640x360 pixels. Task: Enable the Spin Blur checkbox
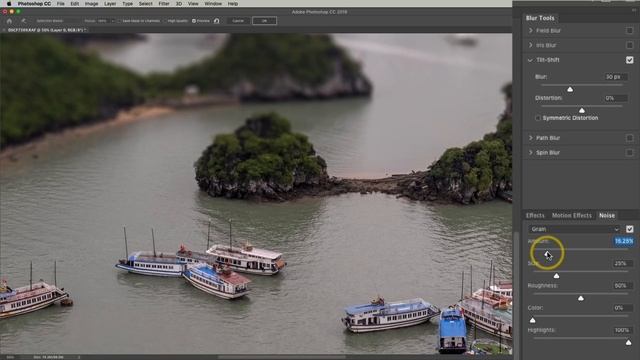(629, 153)
